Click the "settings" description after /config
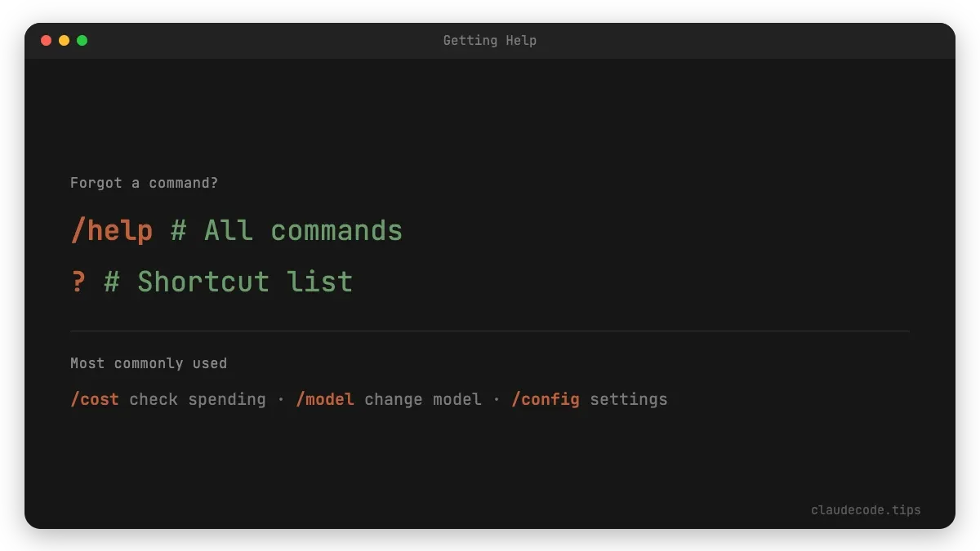Viewport: 980px width, 551px height. pos(628,399)
